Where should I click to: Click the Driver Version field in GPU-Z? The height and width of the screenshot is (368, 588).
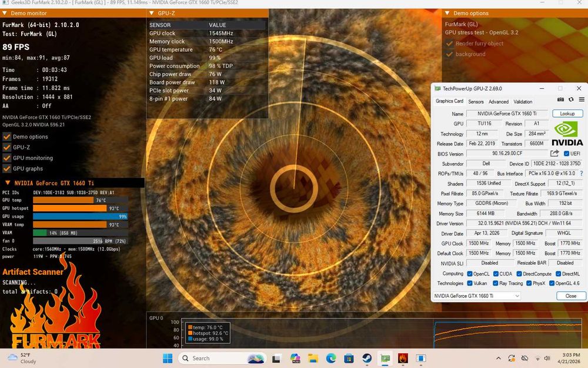click(x=524, y=223)
